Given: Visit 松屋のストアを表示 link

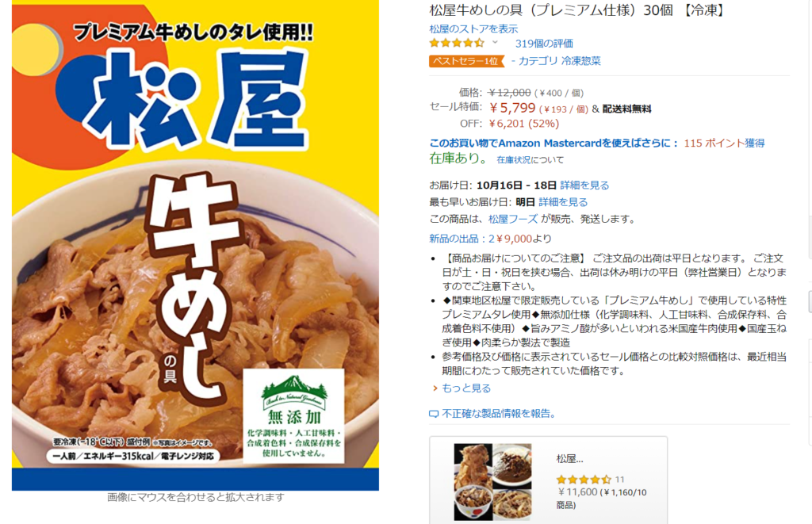Looking at the screenshot, I should click(x=473, y=29).
